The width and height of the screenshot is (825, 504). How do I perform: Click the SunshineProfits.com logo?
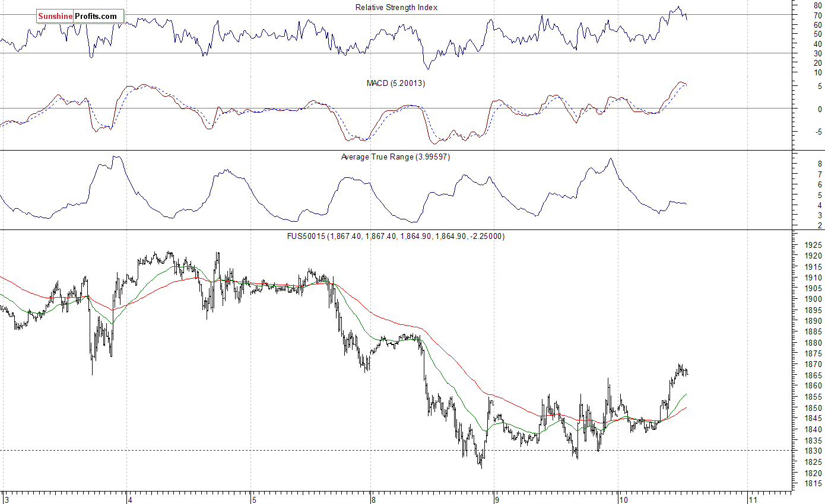coord(80,16)
